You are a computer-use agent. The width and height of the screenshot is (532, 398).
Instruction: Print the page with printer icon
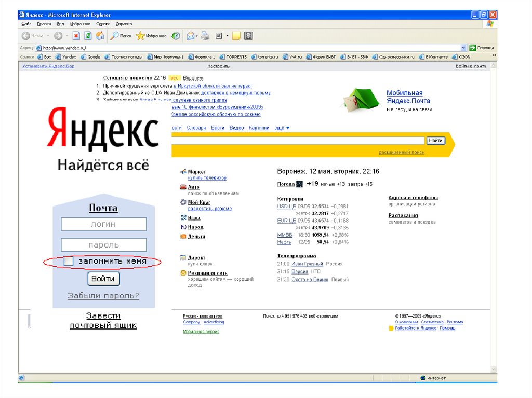pyautogui.click(x=205, y=36)
